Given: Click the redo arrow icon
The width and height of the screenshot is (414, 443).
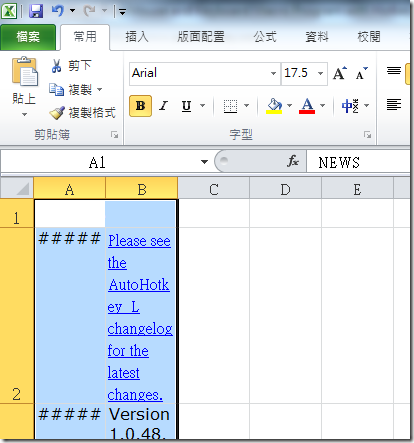Looking at the screenshot, I should pyautogui.click(x=89, y=11).
